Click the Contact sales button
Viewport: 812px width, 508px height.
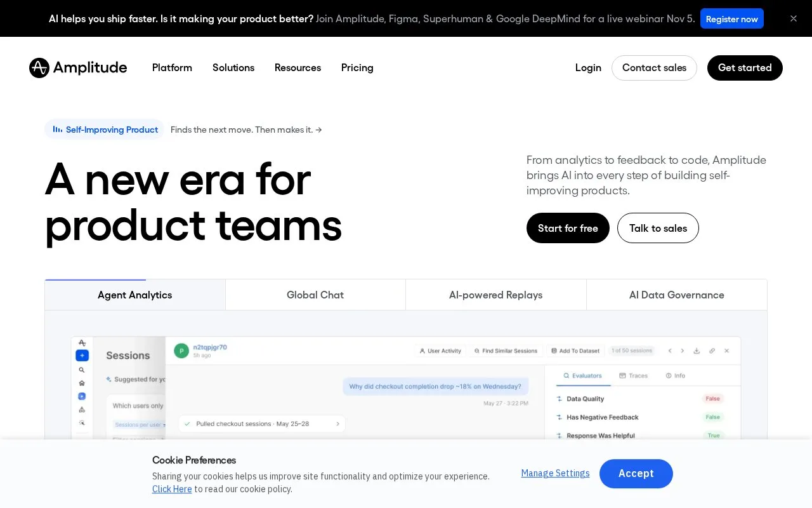(x=654, y=68)
